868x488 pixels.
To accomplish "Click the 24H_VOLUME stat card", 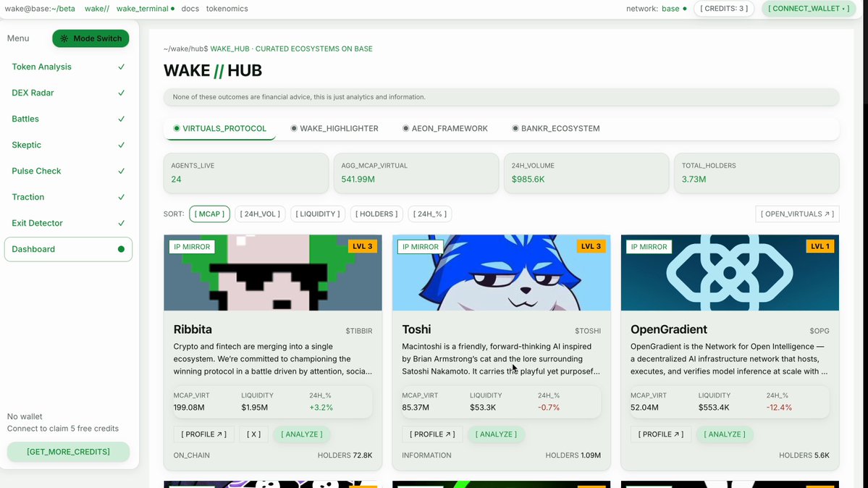I will coord(586,173).
